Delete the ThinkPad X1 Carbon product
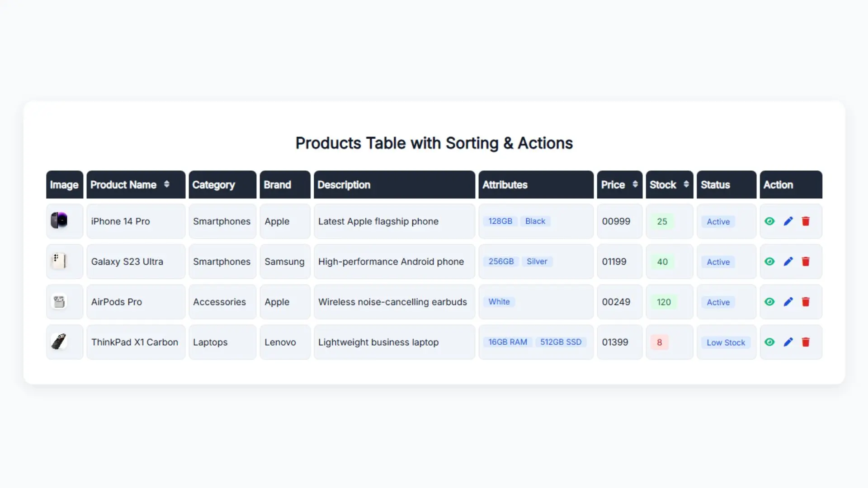 point(806,342)
